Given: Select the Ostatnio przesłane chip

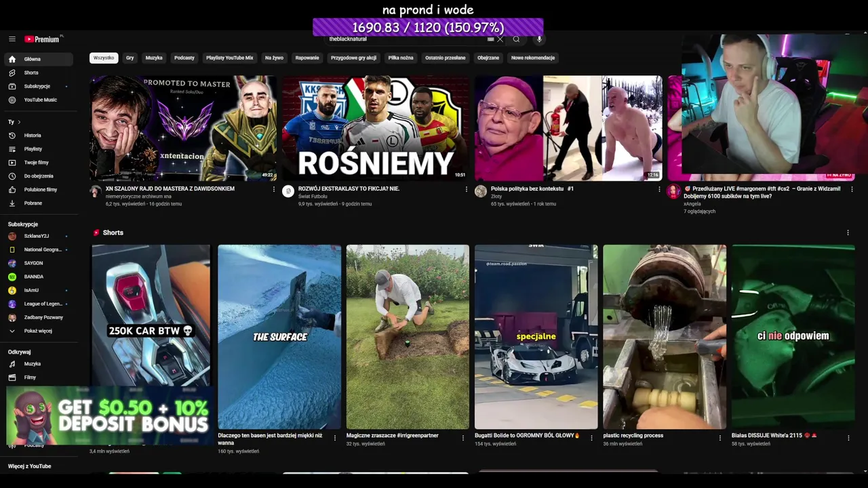Looking at the screenshot, I should 446,58.
